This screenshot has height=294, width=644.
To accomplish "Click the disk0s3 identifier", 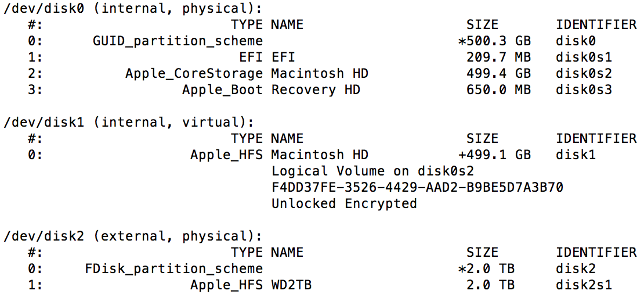I will coord(584,89).
